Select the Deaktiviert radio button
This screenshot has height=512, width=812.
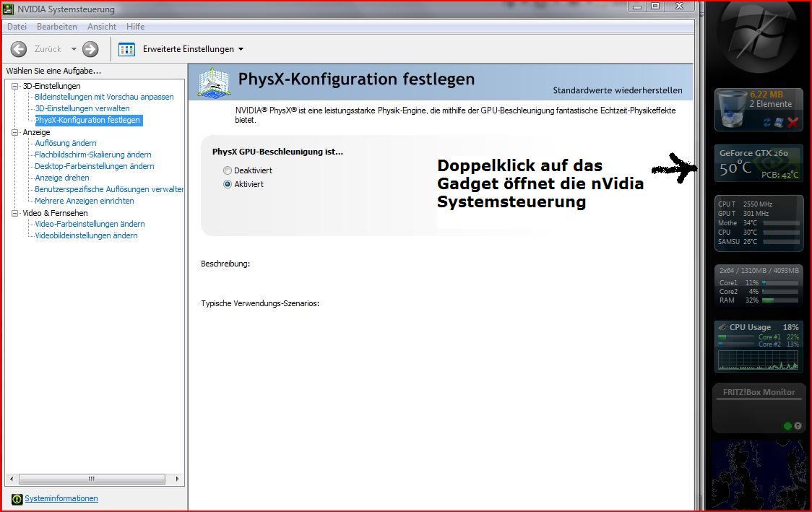(x=228, y=170)
